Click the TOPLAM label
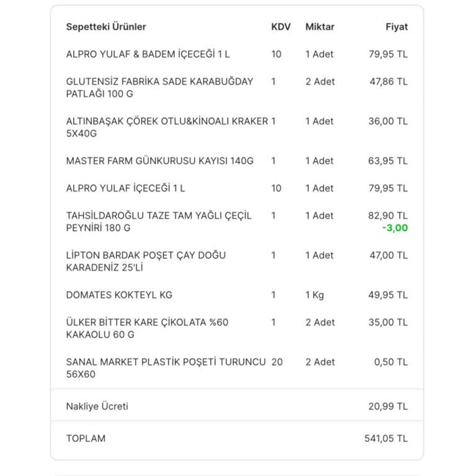476x476 pixels. tap(86, 438)
